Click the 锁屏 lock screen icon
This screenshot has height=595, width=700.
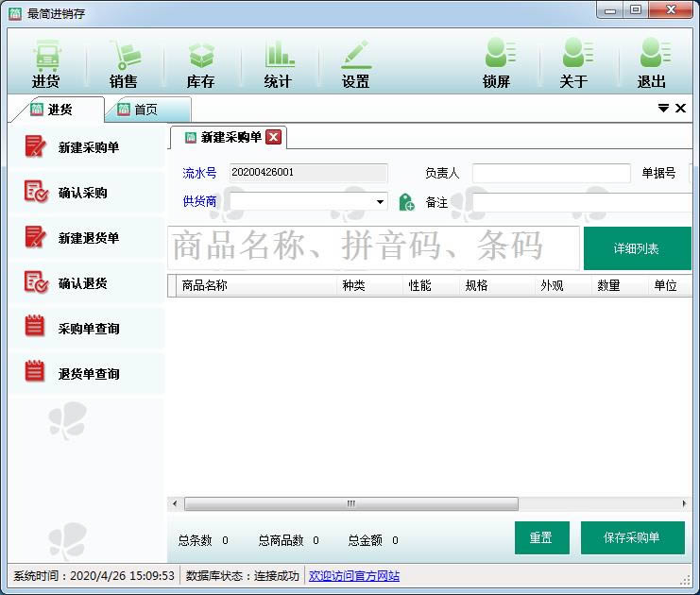point(497,64)
